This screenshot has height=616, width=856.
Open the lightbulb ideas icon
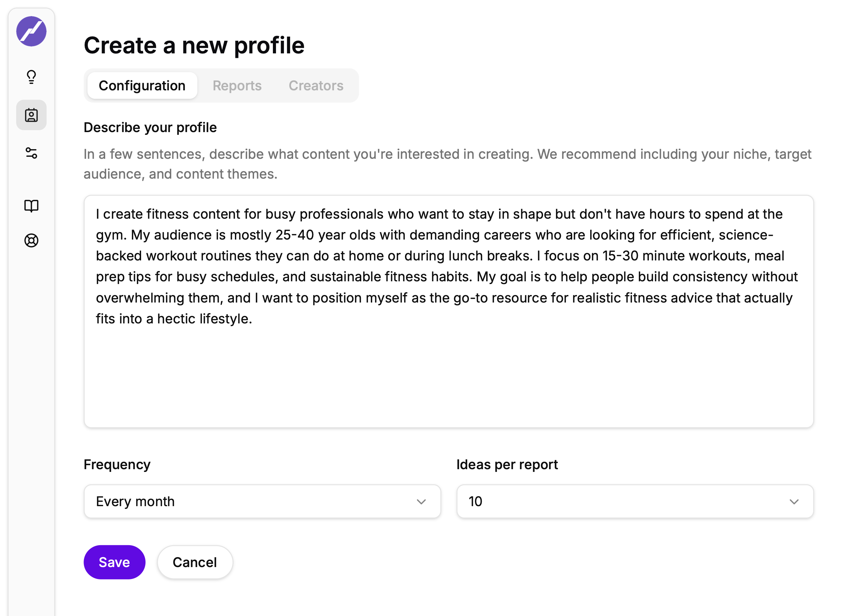coord(31,77)
